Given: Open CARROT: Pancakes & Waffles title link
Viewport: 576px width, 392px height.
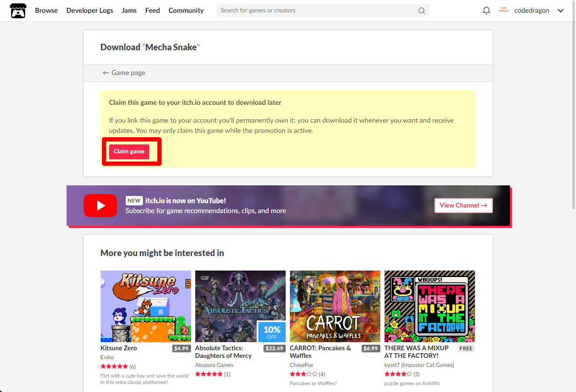Looking at the screenshot, I should [320, 352].
